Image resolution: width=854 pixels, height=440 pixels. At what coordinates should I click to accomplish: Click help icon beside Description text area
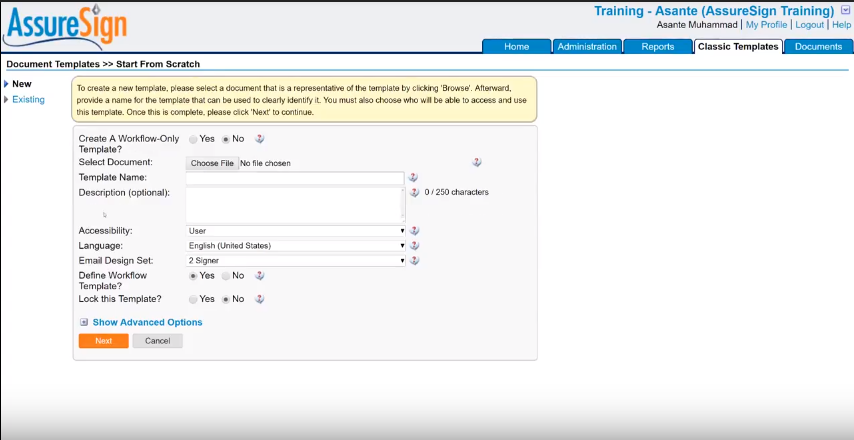(x=414, y=192)
